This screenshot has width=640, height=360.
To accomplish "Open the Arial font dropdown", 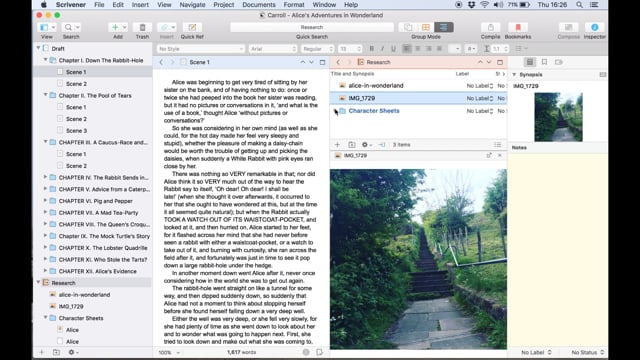I will (x=273, y=49).
